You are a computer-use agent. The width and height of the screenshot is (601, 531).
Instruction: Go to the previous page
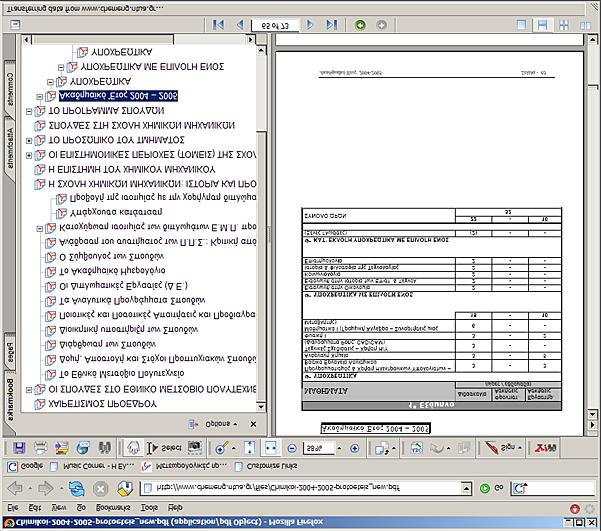pyautogui.click(x=240, y=25)
